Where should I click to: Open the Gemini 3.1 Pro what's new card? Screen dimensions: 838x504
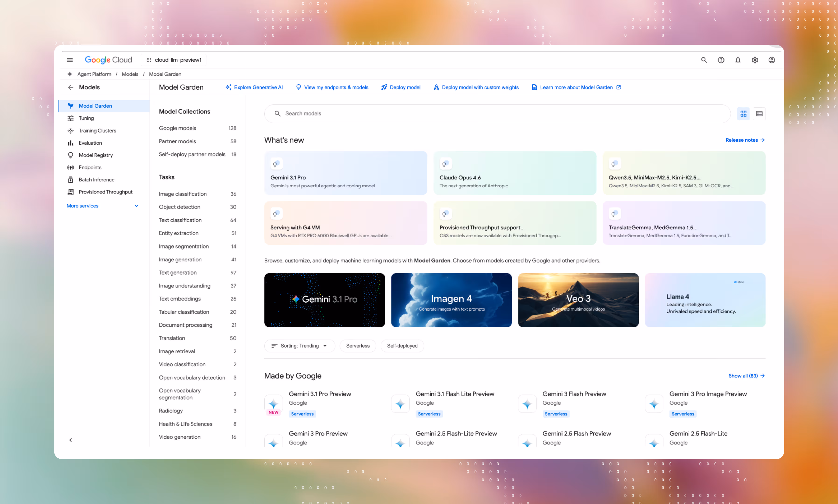345,173
